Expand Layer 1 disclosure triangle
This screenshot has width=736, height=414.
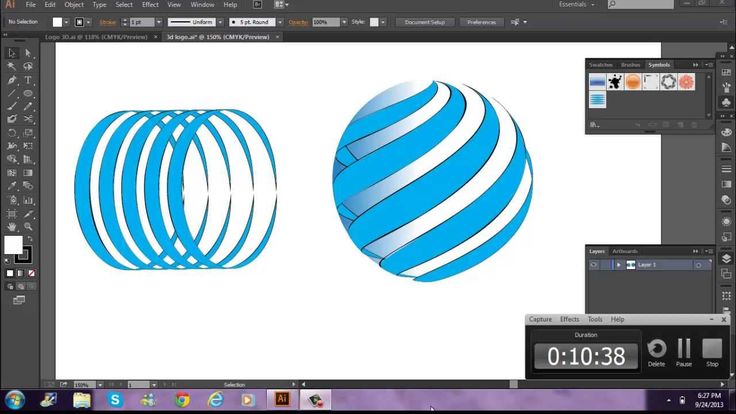[619, 265]
